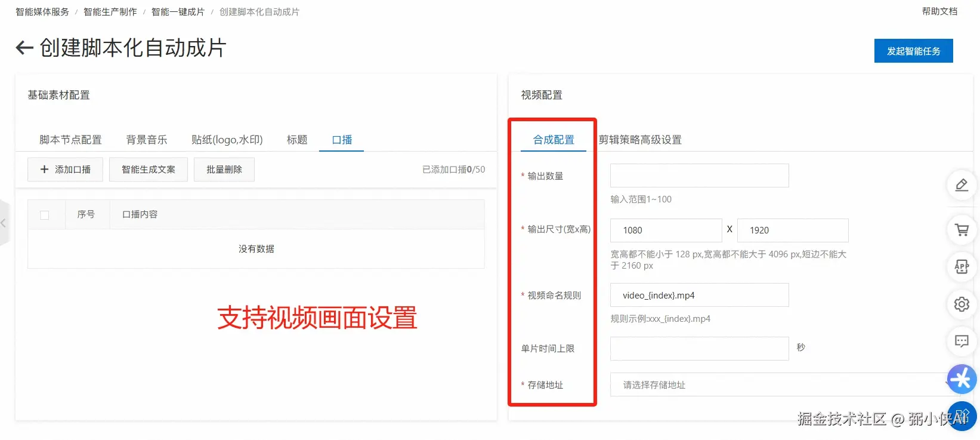Click the height field showing 1920

(x=793, y=230)
